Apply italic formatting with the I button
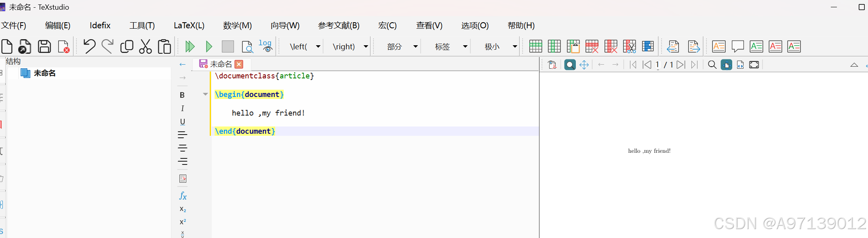The image size is (868, 238). click(182, 108)
